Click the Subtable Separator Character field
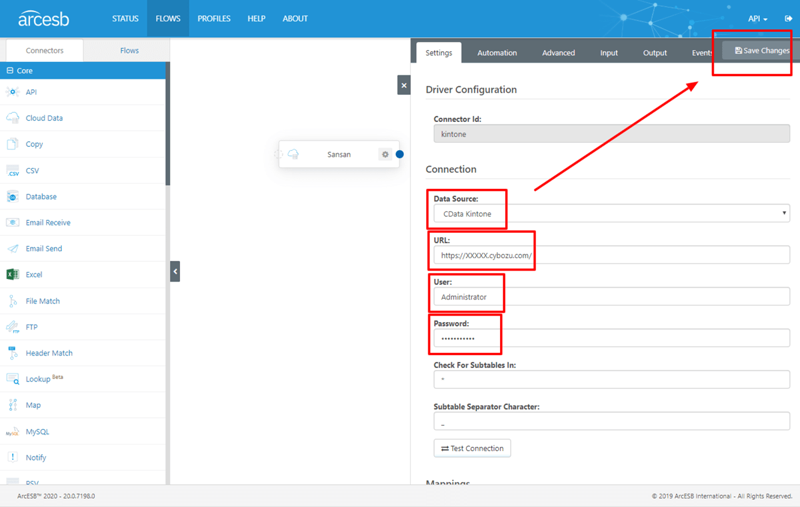The image size is (800, 507). [x=611, y=421]
